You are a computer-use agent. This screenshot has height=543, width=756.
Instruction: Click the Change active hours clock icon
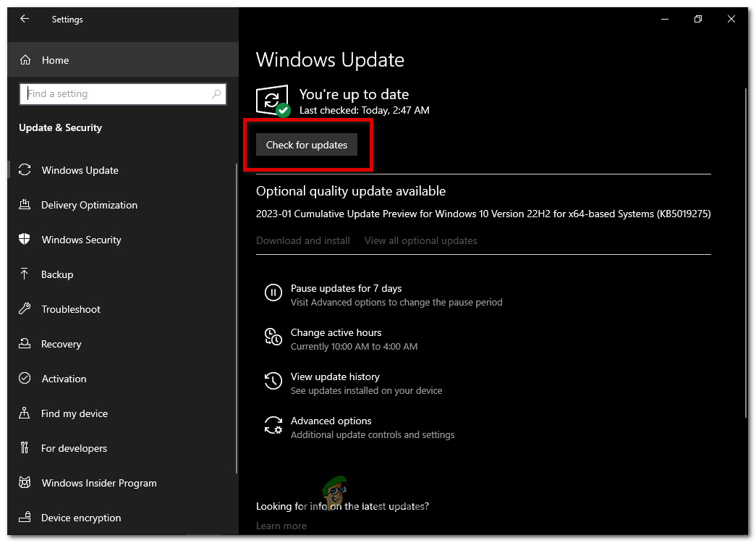pos(273,337)
